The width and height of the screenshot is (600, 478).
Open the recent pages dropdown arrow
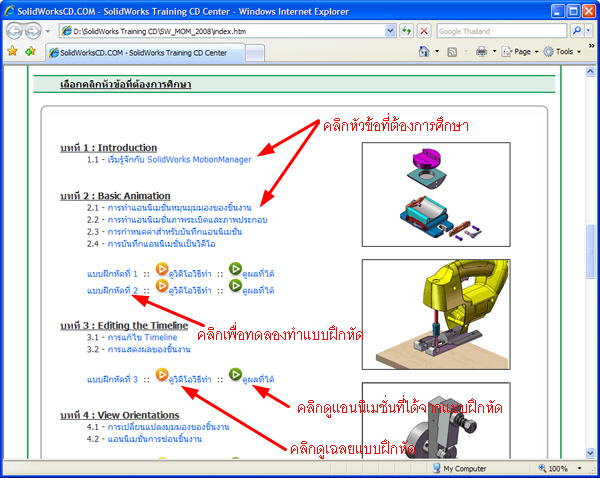47,31
